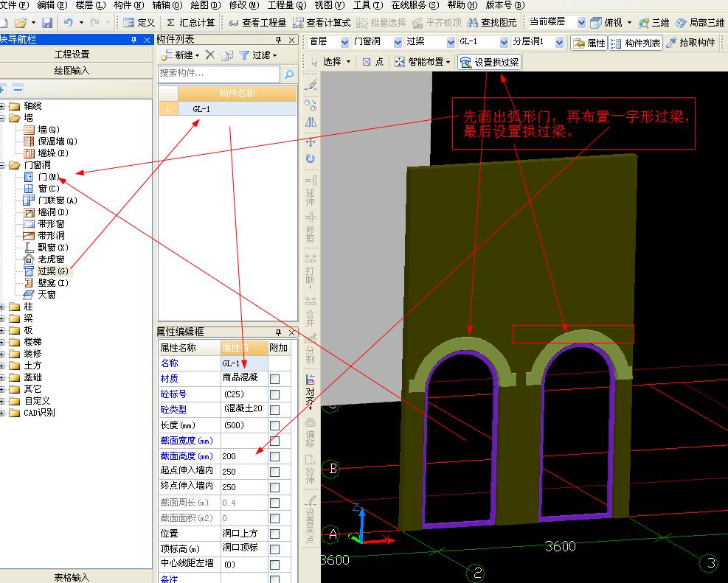Toggle 砼类型 附加 checkbox
This screenshot has height=583, width=728.
point(275,410)
